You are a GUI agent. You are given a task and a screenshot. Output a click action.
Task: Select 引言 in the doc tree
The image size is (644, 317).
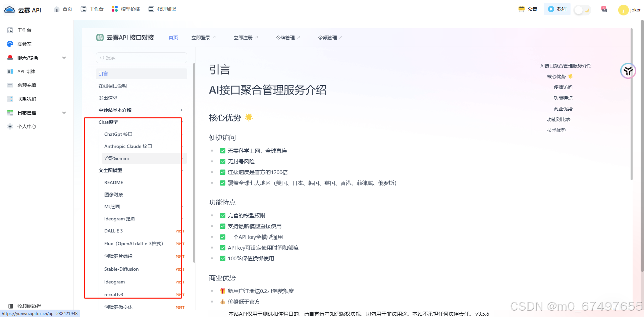[142, 74]
